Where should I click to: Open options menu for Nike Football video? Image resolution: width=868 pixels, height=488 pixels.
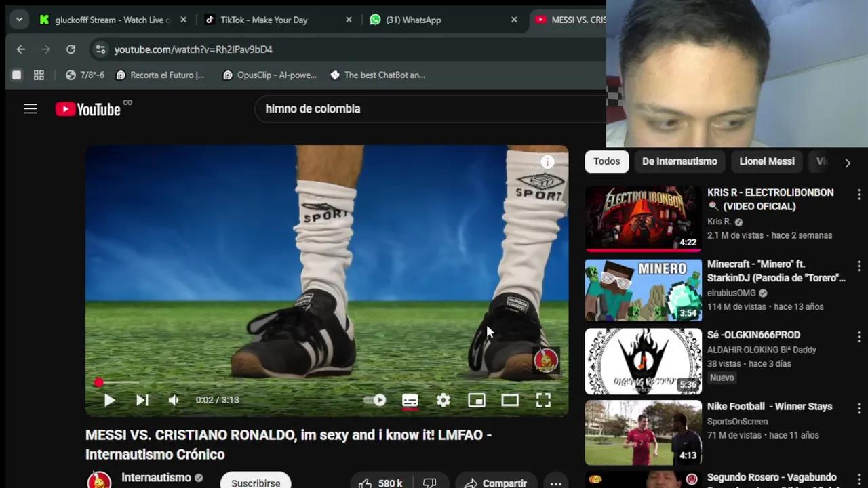point(859,408)
